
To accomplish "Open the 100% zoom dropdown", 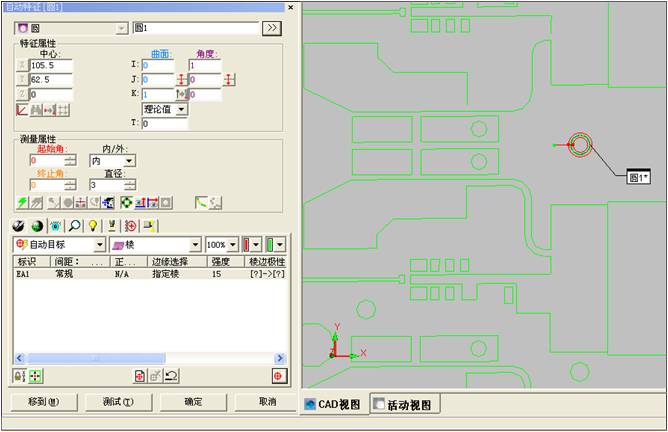I will (233, 244).
